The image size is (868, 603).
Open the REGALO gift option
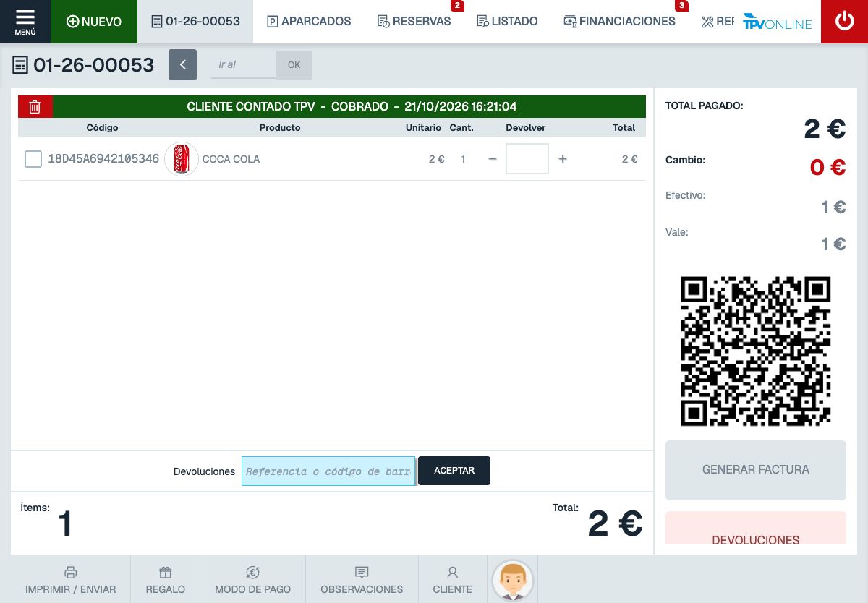tap(166, 580)
